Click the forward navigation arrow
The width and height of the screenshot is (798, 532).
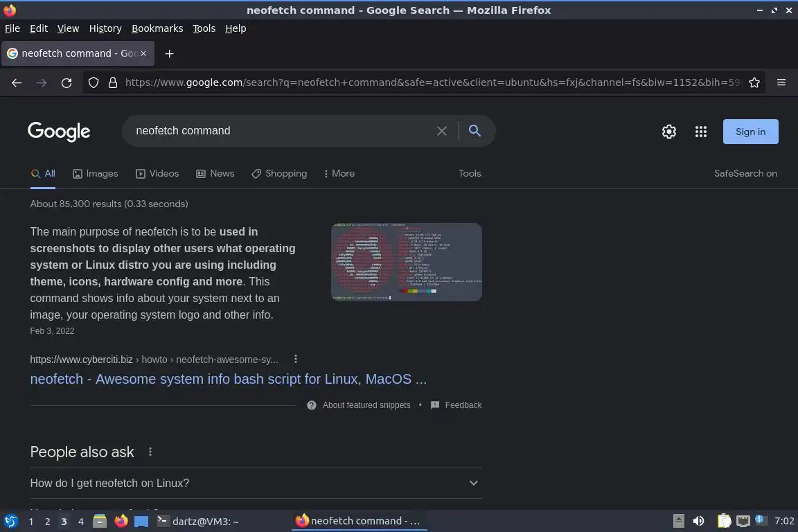click(x=42, y=83)
